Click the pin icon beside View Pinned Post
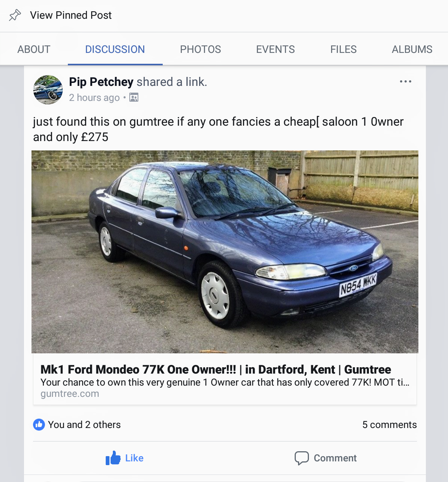The height and width of the screenshot is (482, 448). pos(15,15)
